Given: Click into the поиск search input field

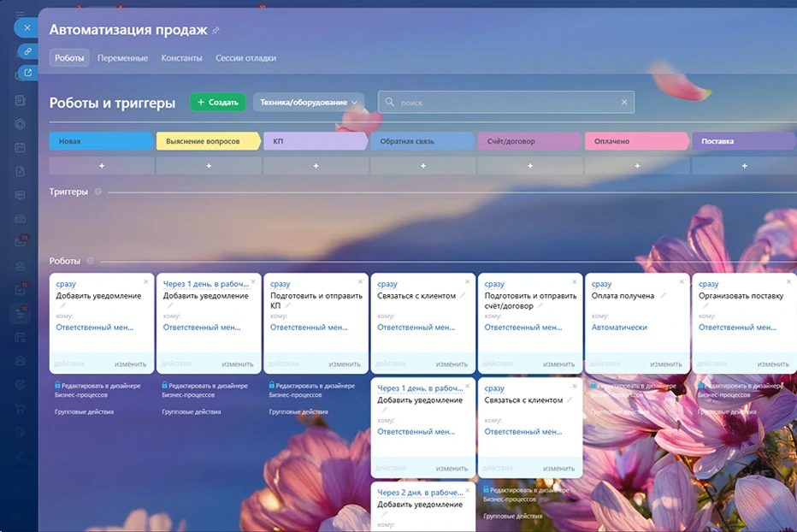Looking at the screenshot, I should pyautogui.click(x=505, y=103).
